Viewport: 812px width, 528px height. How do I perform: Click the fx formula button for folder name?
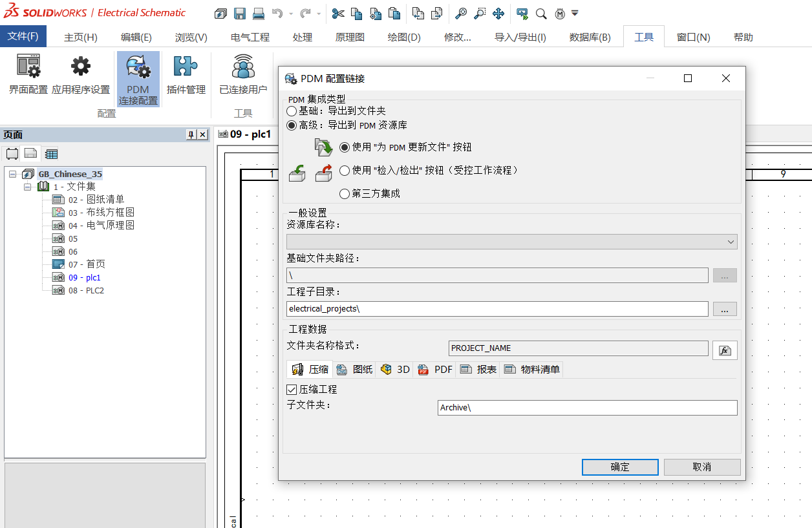[x=725, y=350]
